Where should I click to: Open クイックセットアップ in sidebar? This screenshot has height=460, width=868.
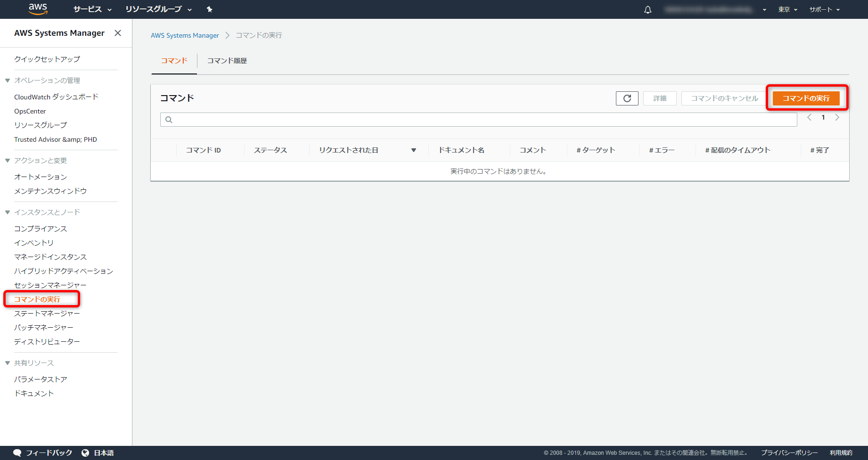click(x=47, y=59)
